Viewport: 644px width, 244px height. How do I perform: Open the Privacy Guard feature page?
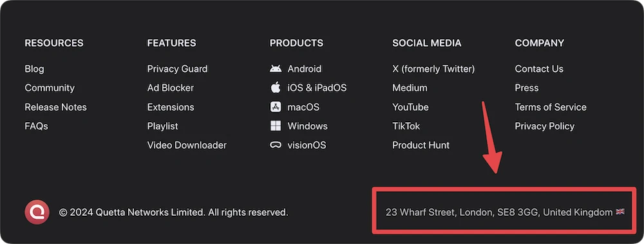click(x=178, y=69)
